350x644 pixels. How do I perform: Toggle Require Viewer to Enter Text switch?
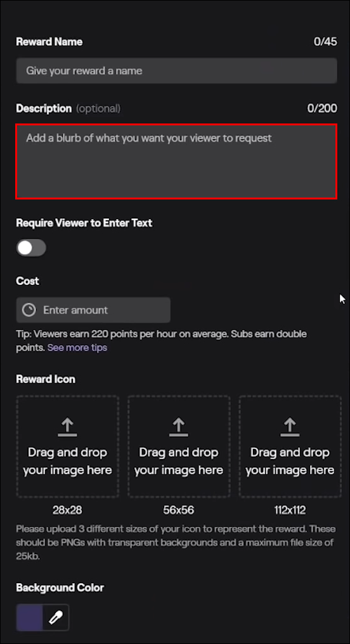click(31, 248)
